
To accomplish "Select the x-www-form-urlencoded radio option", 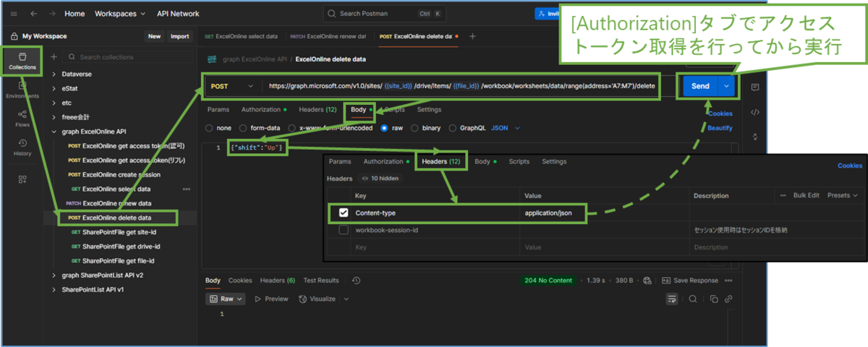I will [x=293, y=128].
